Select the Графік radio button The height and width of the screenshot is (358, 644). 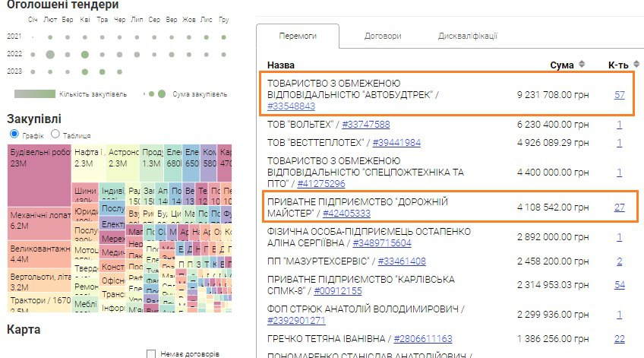13,134
